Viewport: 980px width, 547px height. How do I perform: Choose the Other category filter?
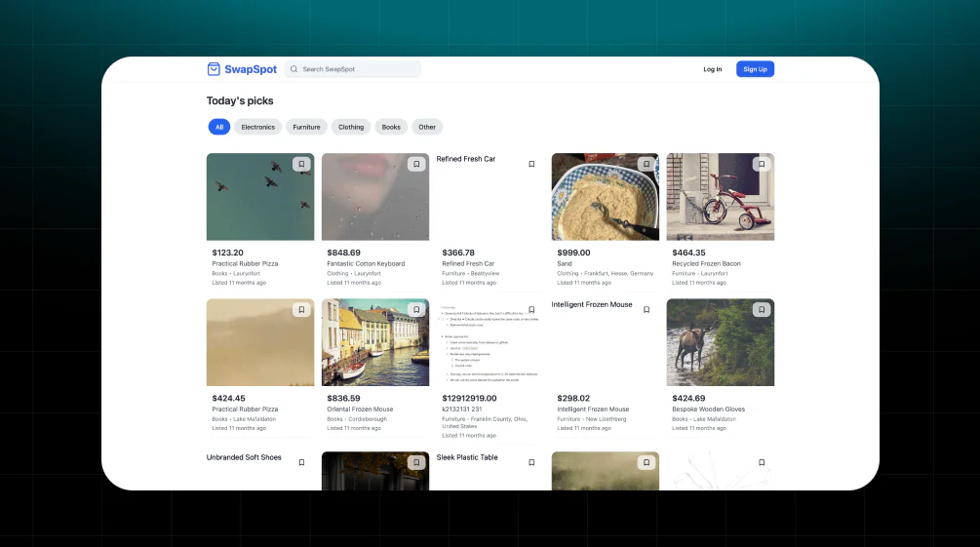pyautogui.click(x=427, y=127)
